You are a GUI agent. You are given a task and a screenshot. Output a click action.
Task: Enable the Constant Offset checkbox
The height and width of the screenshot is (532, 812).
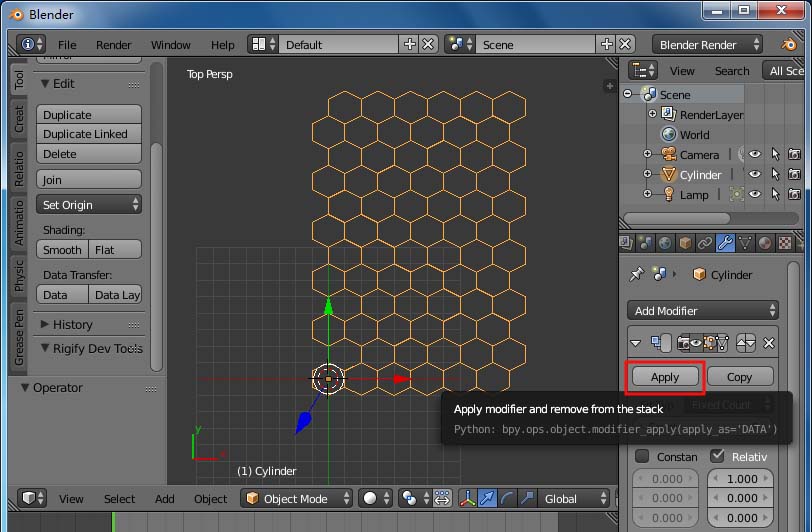642,457
